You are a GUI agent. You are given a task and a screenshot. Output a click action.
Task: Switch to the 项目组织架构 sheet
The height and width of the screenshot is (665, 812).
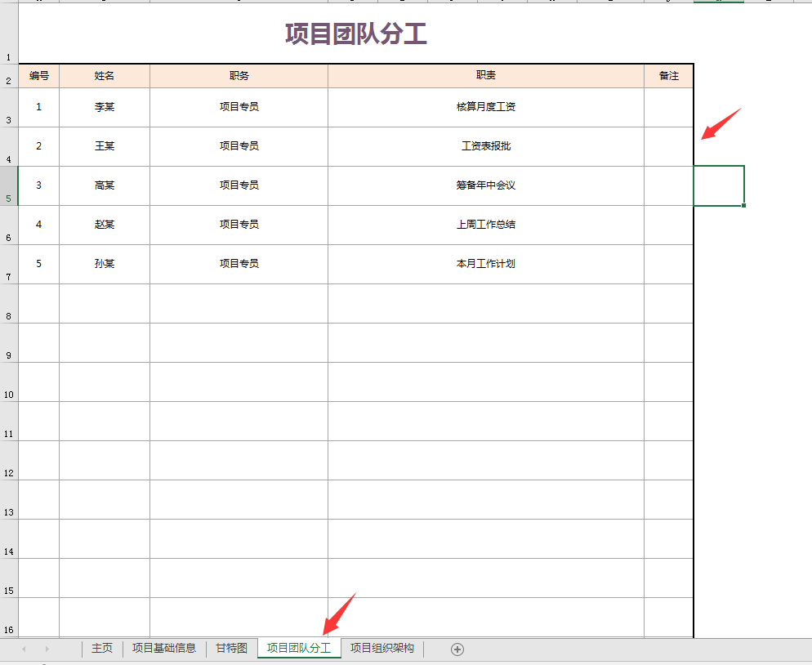point(382,648)
